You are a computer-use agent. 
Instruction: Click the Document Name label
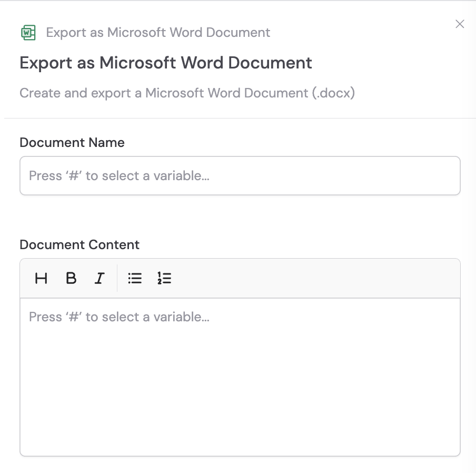pos(72,142)
